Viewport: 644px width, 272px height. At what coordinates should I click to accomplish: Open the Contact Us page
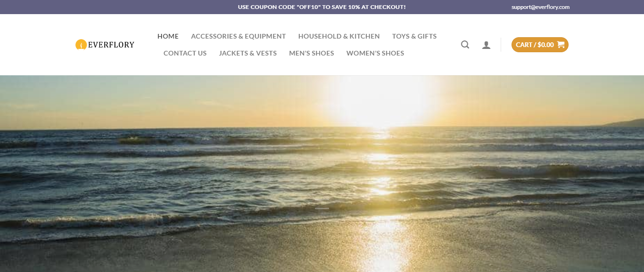coord(185,53)
